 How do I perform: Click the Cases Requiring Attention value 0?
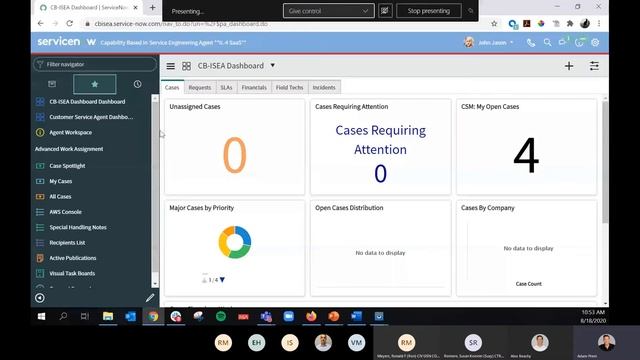(380, 173)
